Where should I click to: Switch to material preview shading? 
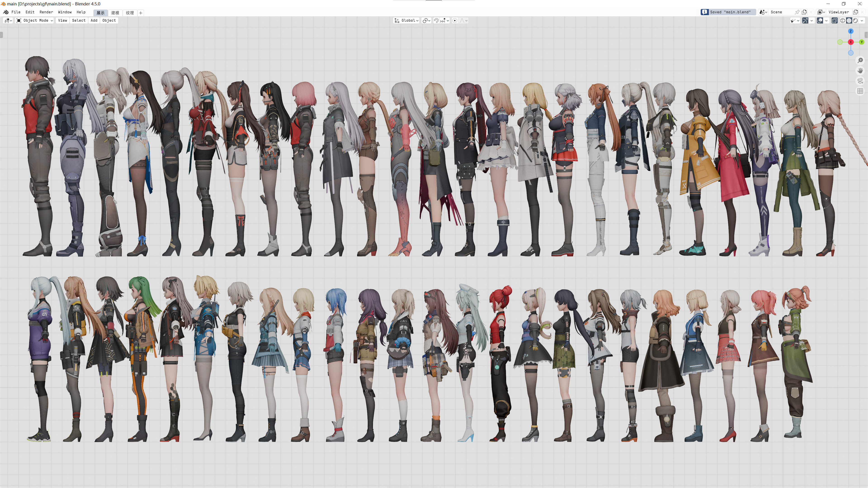pos(855,21)
